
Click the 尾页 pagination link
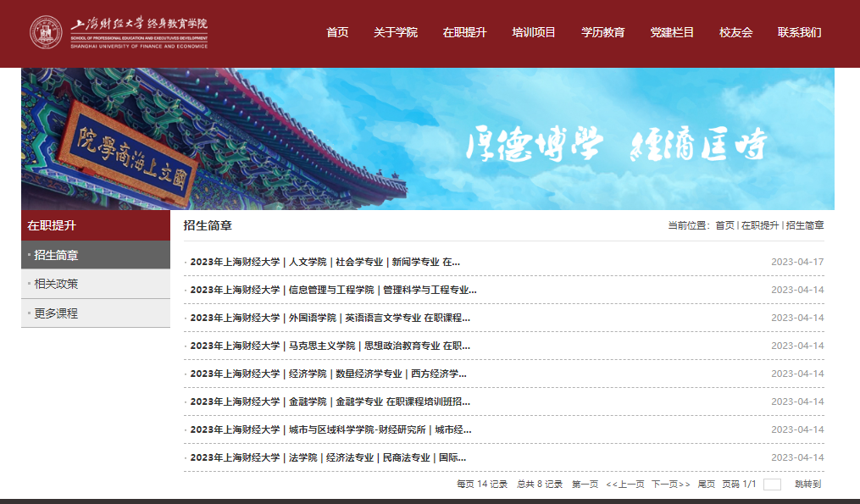pyautogui.click(x=707, y=485)
